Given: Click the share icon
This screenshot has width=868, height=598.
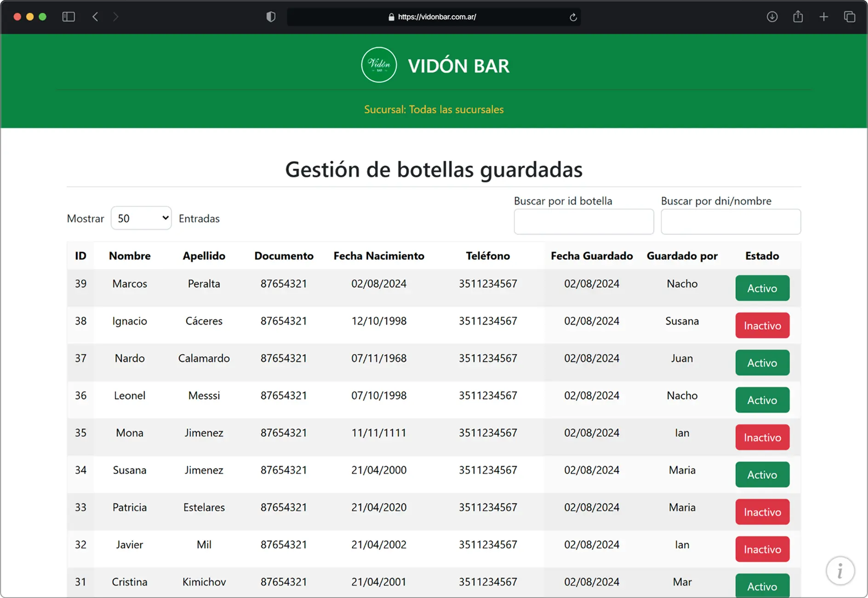Looking at the screenshot, I should tap(798, 17).
